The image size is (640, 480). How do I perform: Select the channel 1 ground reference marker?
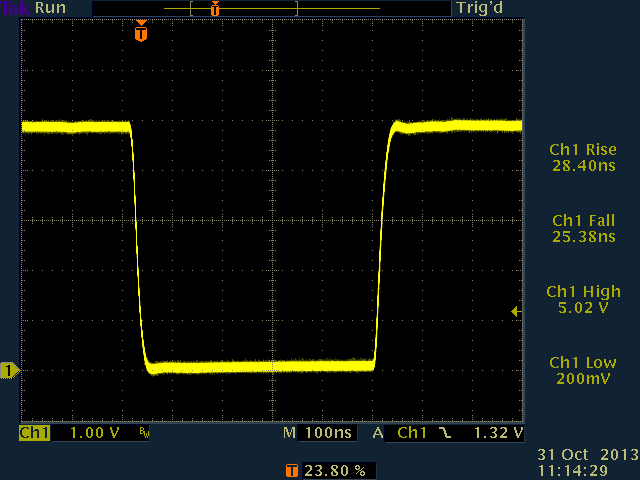coord(10,372)
